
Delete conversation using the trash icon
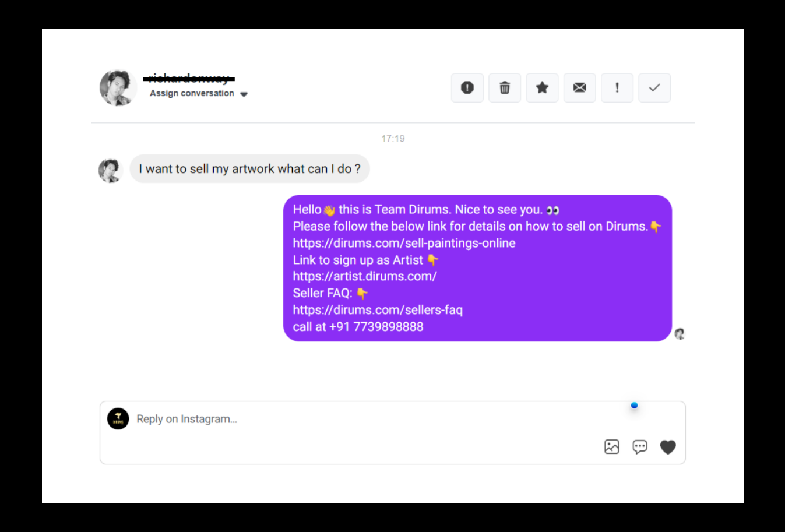[505, 88]
